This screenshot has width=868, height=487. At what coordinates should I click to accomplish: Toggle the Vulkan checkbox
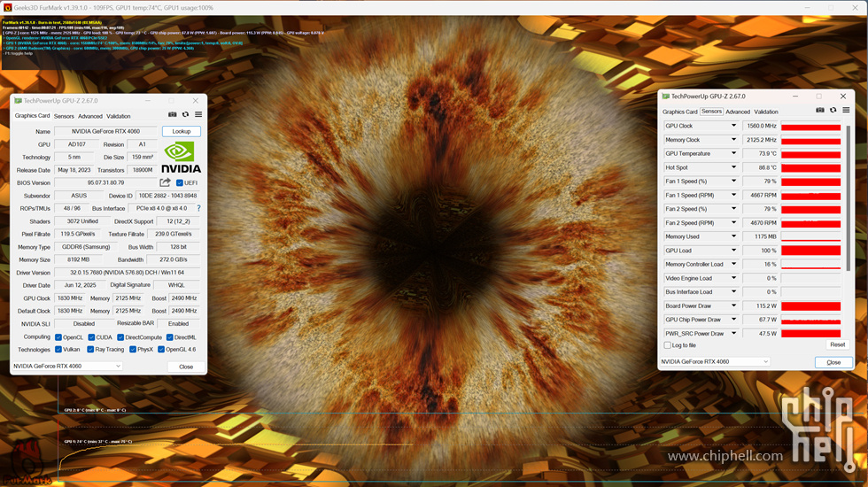58,349
